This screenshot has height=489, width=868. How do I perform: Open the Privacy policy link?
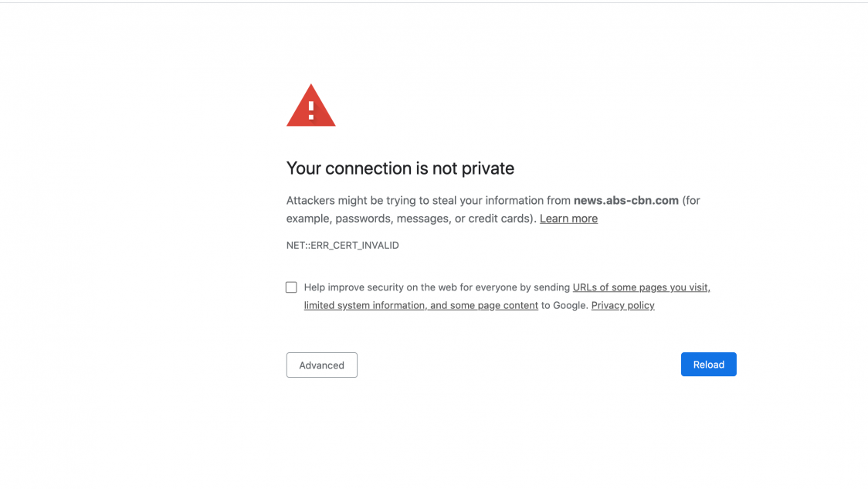point(622,305)
